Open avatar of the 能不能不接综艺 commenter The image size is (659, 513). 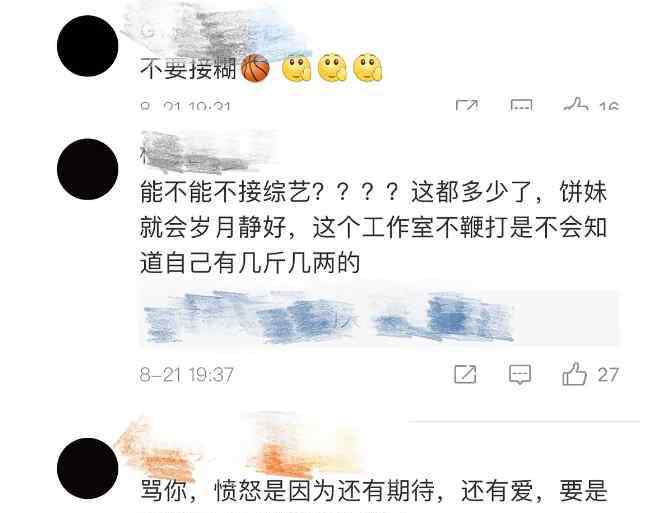pyautogui.click(x=87, y=169)
